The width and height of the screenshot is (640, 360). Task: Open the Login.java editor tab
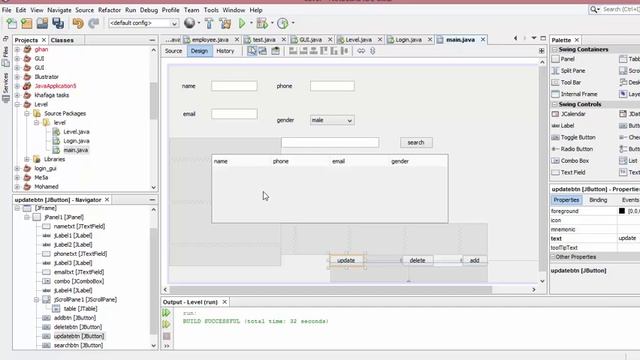[x=409, y=40]
